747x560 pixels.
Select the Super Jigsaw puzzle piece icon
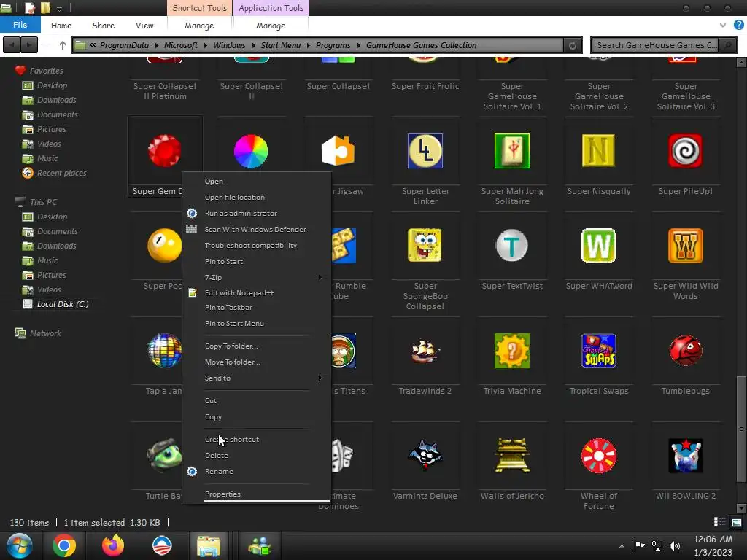tap(338, 151)
